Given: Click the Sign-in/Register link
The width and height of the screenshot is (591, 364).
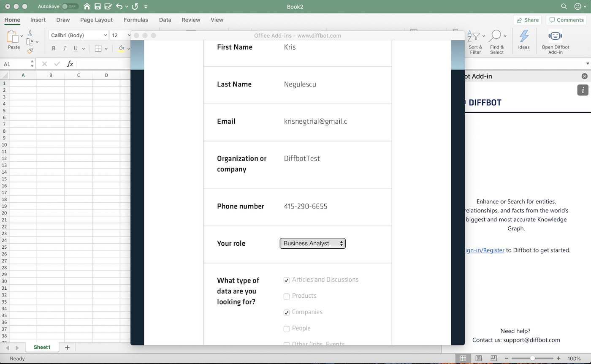Looking at the screenshot, I should tap(484, 250).
